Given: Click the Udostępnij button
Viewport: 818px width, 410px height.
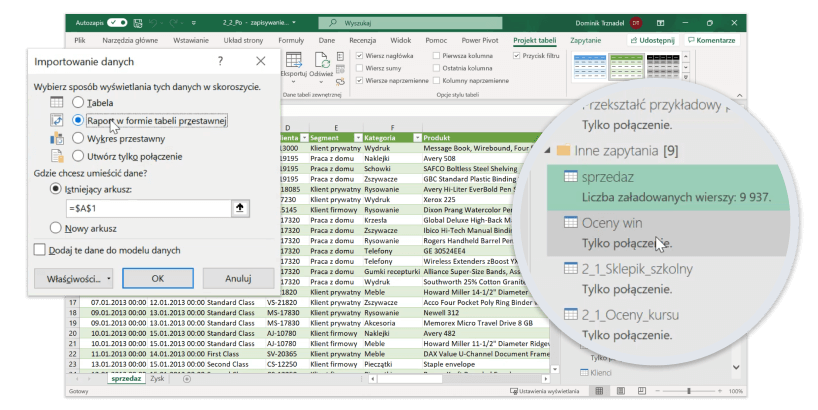Looking at the screenshot, I should (652, 40).
